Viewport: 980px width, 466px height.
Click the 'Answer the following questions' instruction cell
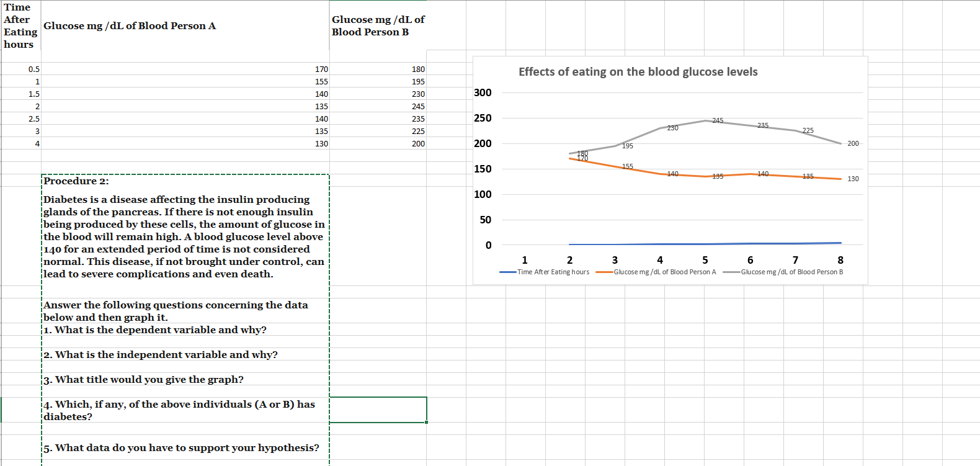(x=185, y=311)
